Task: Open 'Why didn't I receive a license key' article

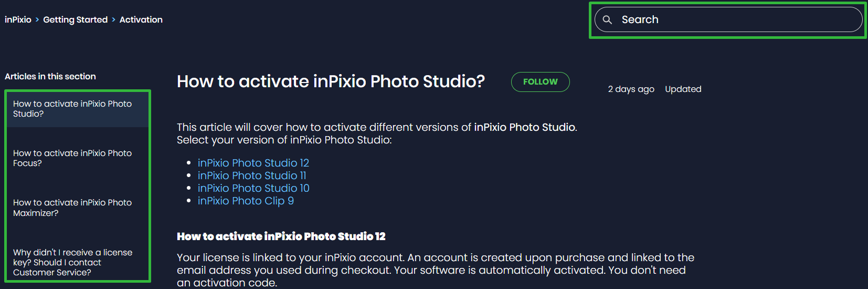Action: pos(77,262)
